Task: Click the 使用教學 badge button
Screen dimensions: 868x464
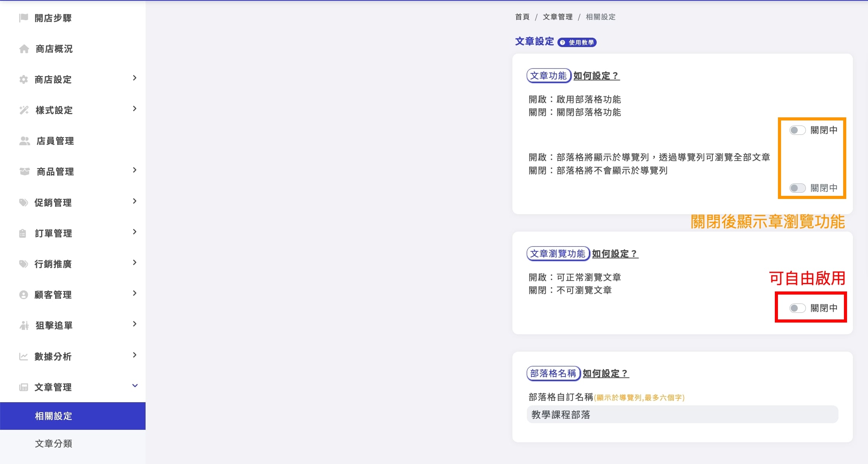Action: [x=577, y=42]
